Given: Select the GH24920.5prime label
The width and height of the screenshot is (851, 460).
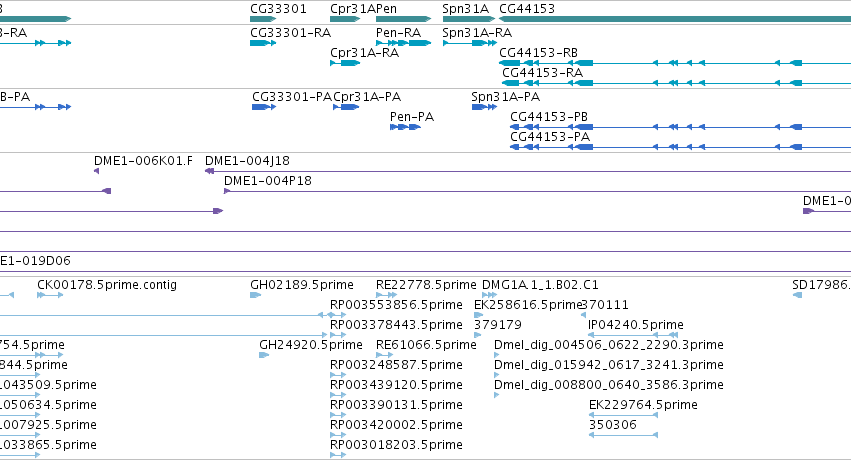Looking at the screenshot, I should [311, 345].
